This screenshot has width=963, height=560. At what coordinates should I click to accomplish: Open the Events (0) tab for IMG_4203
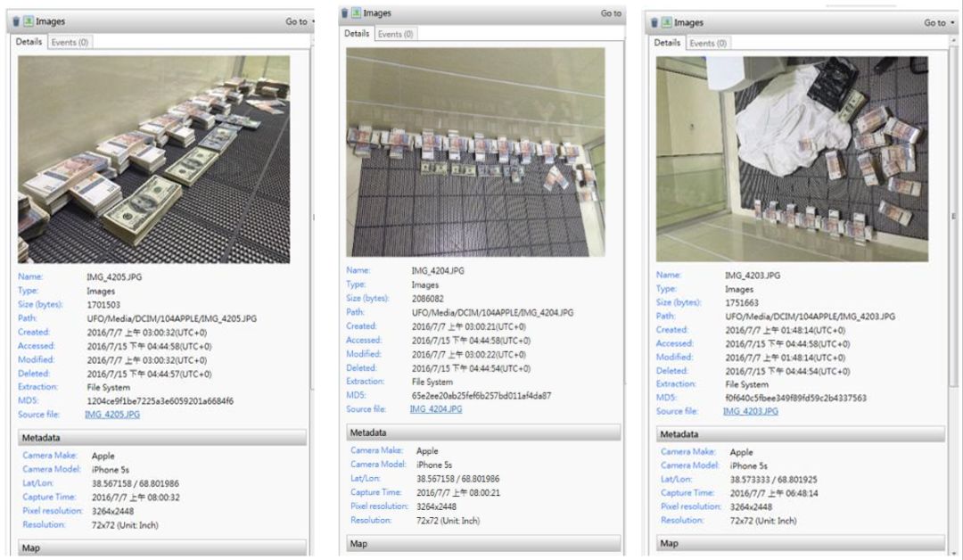[x=708, y=43]
